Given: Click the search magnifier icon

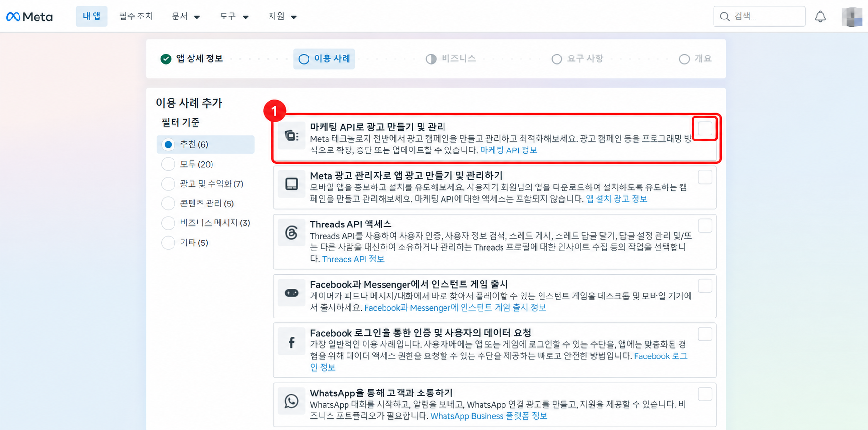Looking at the screenshot, I should pyautogui.click(x=725, y=17).
